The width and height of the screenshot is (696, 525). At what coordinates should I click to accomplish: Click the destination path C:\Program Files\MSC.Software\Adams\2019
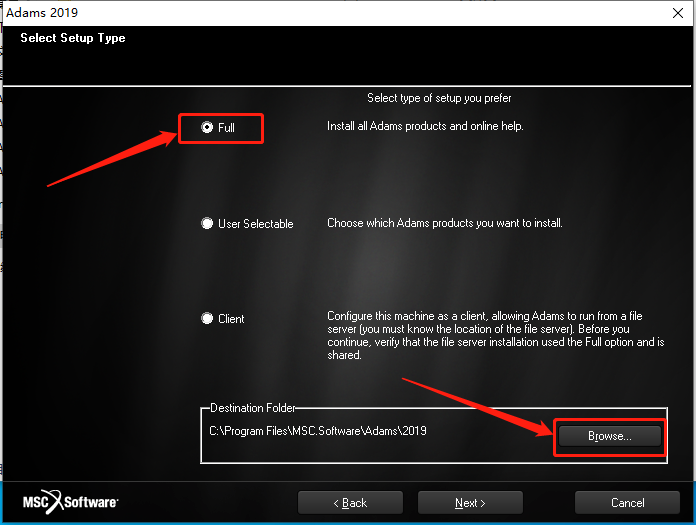point(318,431)
